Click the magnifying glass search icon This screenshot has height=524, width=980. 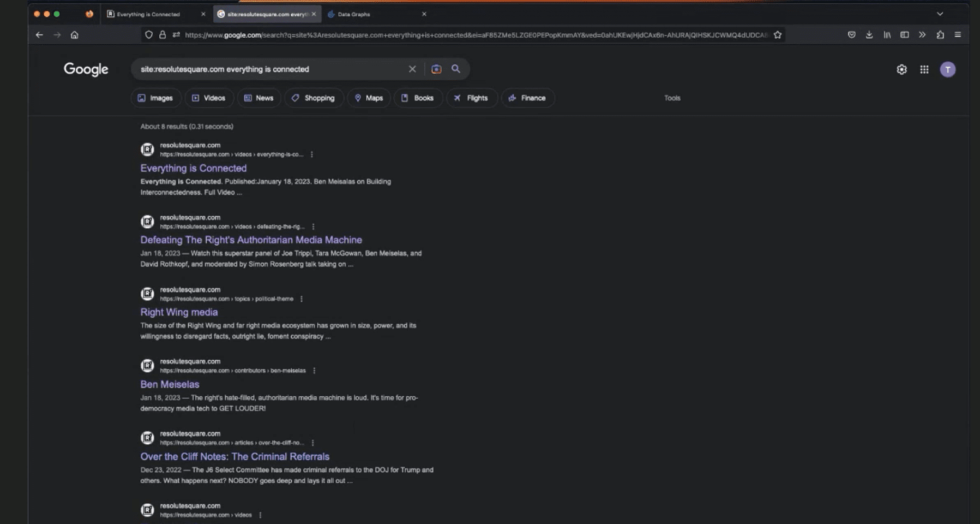[456, 69]
